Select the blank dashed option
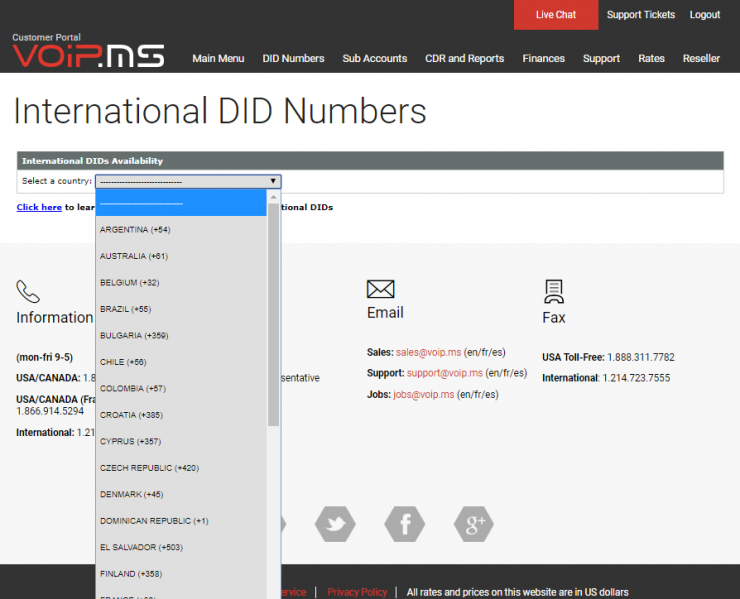Image resolution: width=740 pixels, height=599 pixels. coord(181,203)
